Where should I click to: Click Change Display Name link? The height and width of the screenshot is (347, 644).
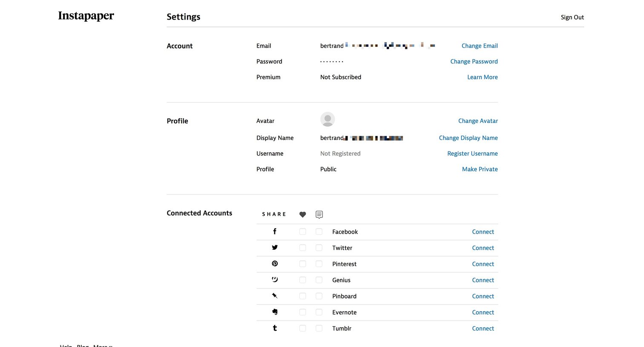tap(469, 138)
